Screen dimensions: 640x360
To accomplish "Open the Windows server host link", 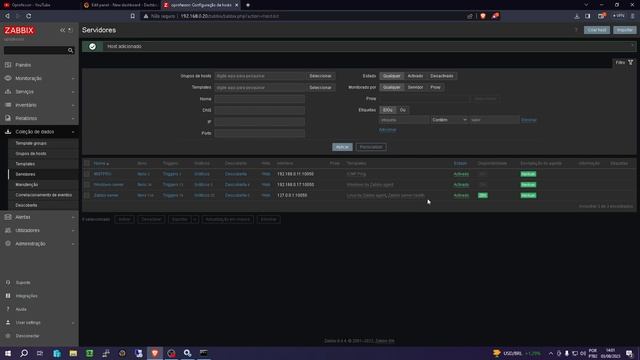I will [x=109, y=184].
